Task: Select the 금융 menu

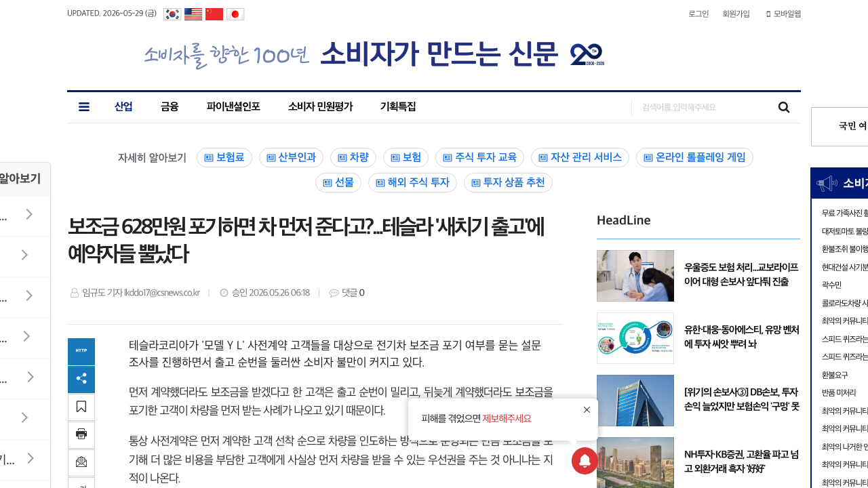Action: tap(170, 106)
